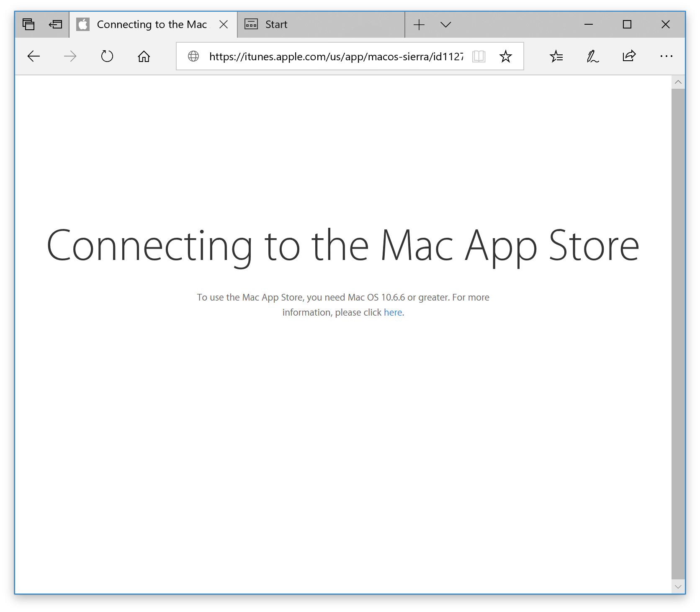Toggle Reading view book icon

(479, 56)
